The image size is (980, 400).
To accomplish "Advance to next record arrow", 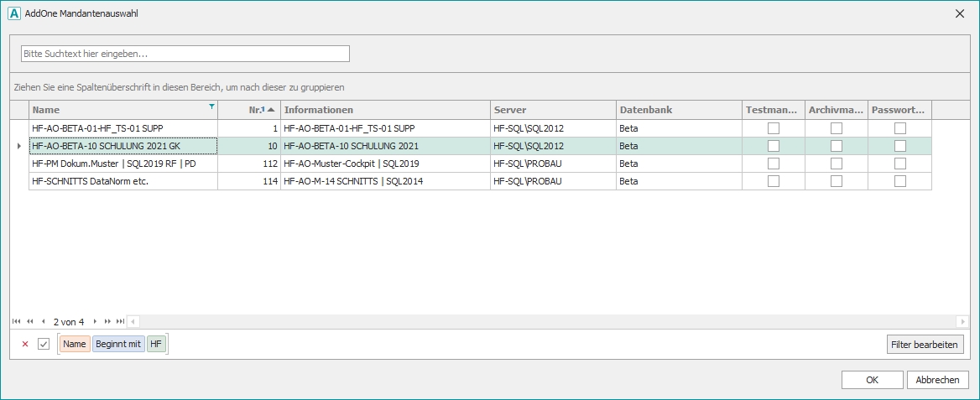I will 96,321.
